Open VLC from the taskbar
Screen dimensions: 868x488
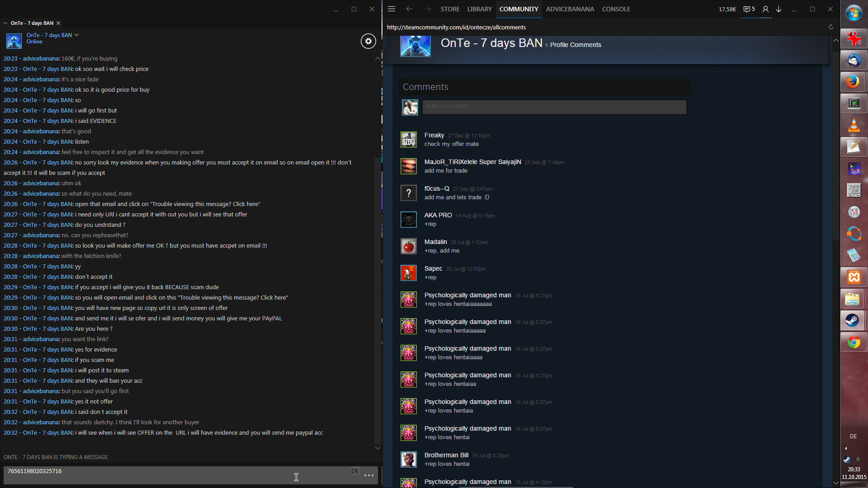(x=854, y=125)
